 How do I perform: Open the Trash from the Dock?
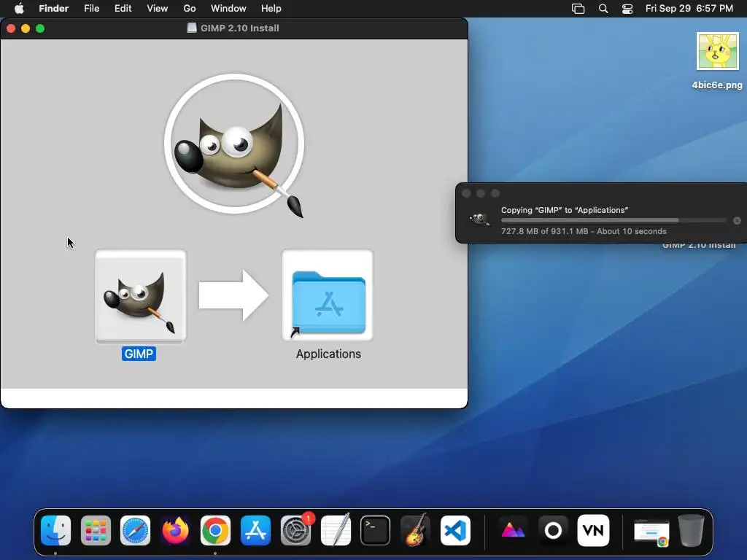click(691, 530)
